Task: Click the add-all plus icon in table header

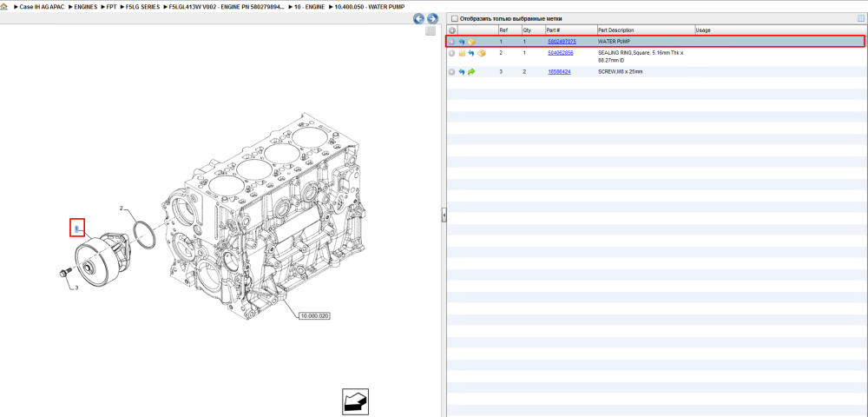Action: (452, 30)
